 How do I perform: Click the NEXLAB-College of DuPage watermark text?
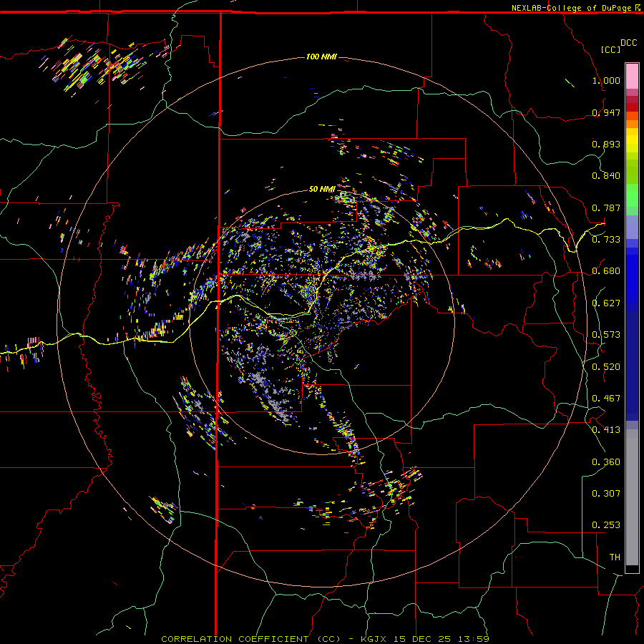pyautogui.click(x=571, y=8)
